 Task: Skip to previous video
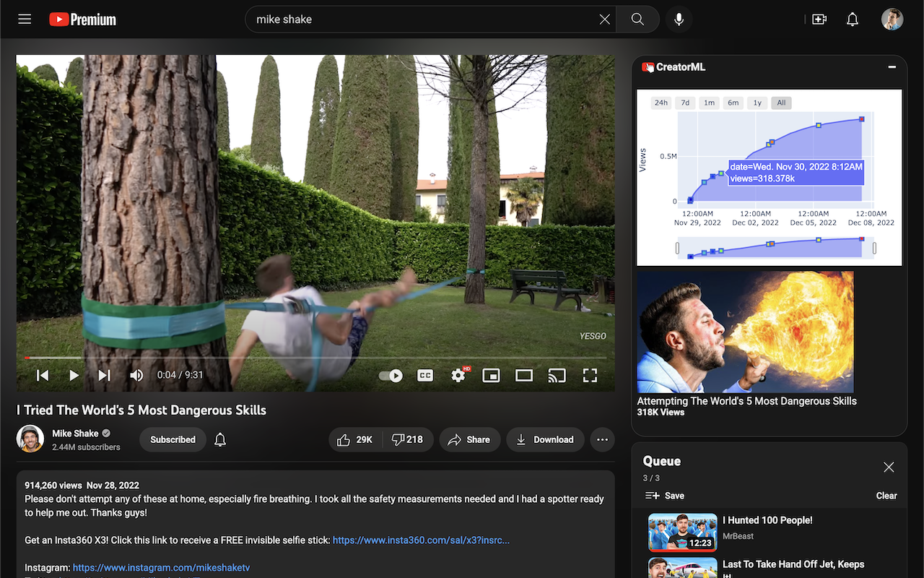[x=43, y=375]
